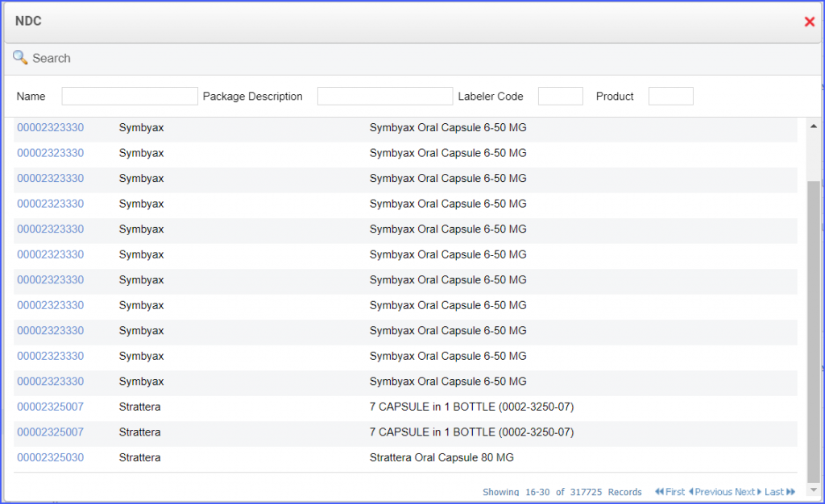Click the "Labeler Code" field label
The width and height of the screenshot is (825, 504).
(491, 96)
